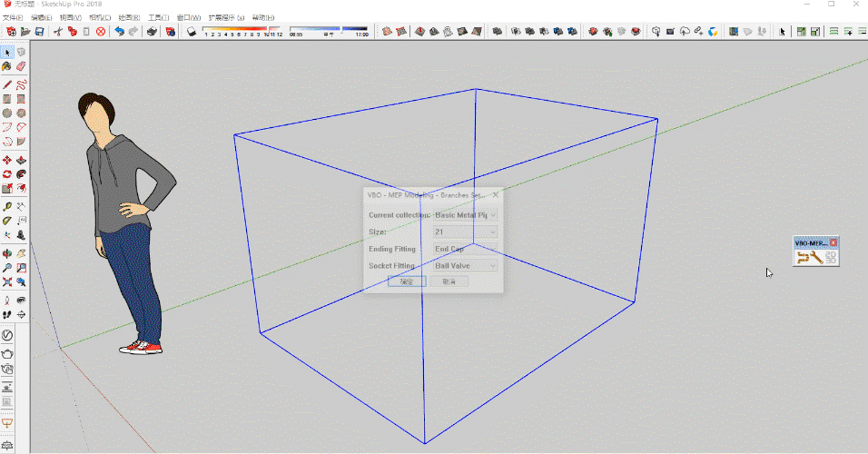The image size is (868, 454).
Task: Click the Save file icon
Action: [x=39, y=32]
